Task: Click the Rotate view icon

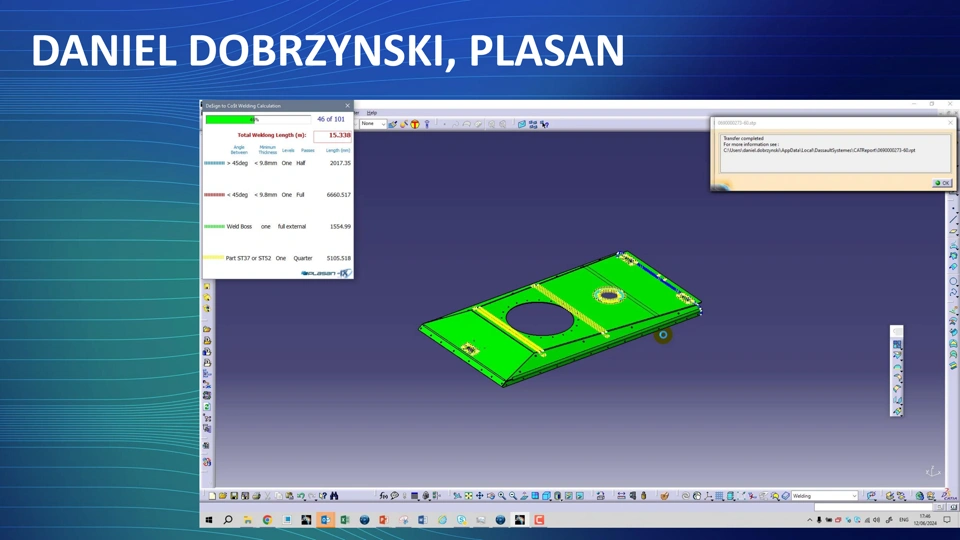Action: pyautogui.click(x=490, y=496)
